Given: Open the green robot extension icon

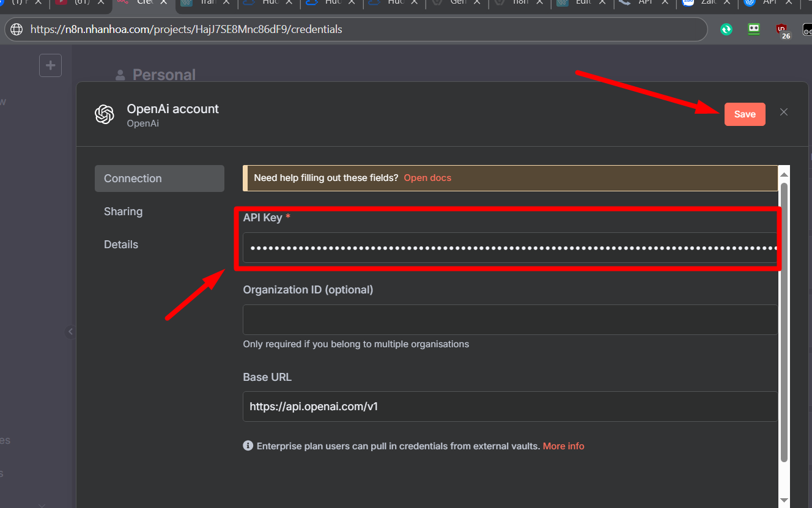Looking at the screenshot, I should click(754, 29).
